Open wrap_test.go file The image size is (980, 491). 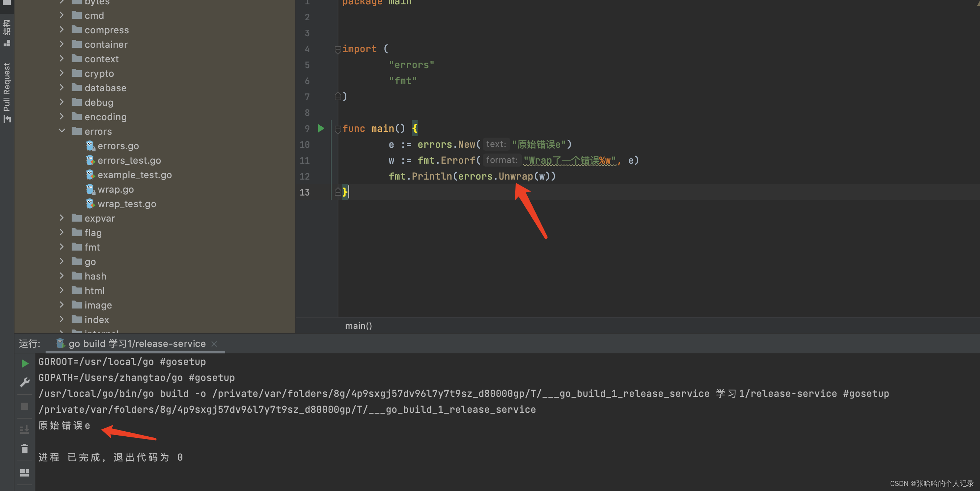click(x=127, y=203)
